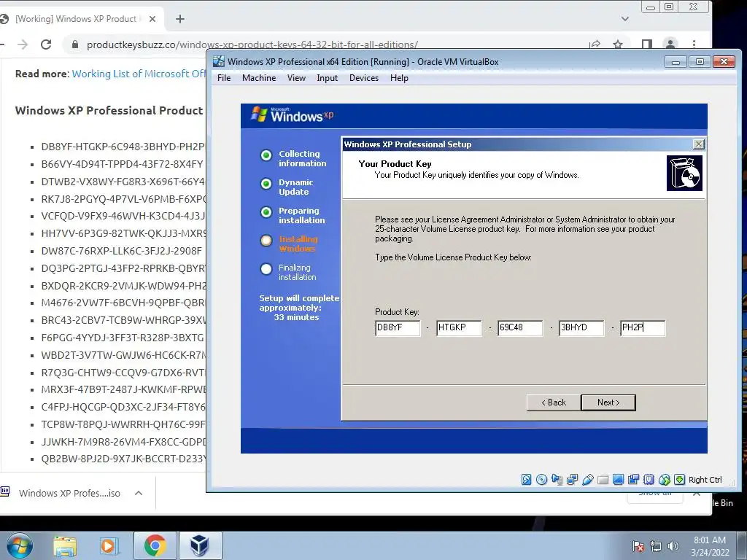Click the second product key field containing HTGKP

[x=459, y=327]
